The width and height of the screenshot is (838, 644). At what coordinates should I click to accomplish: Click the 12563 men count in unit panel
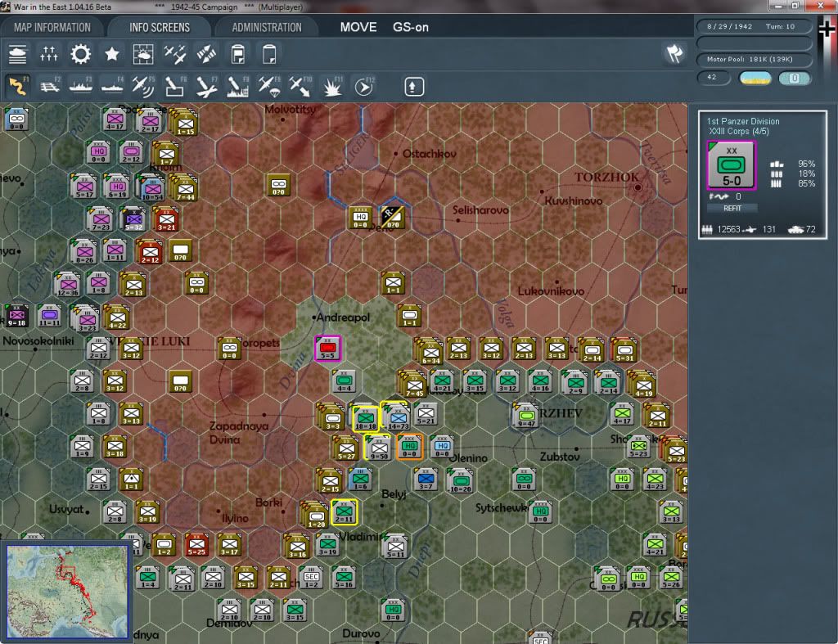pyautogui.click(x=728, y=229)
